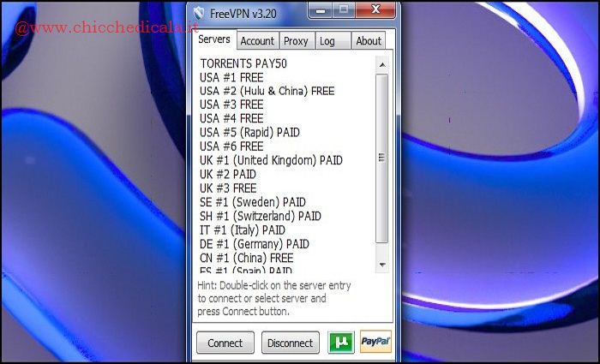Choose CN #1 (China) FREE server
The width and height of the screenshot is (600, 364).
246,258
